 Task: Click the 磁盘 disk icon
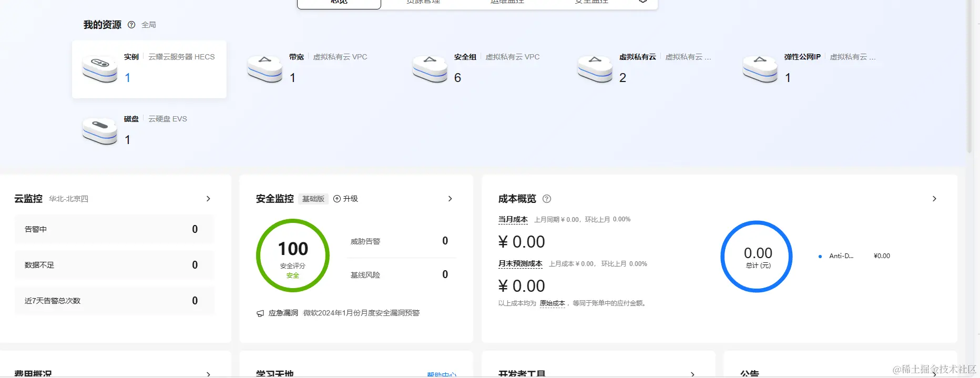[100, 131]
